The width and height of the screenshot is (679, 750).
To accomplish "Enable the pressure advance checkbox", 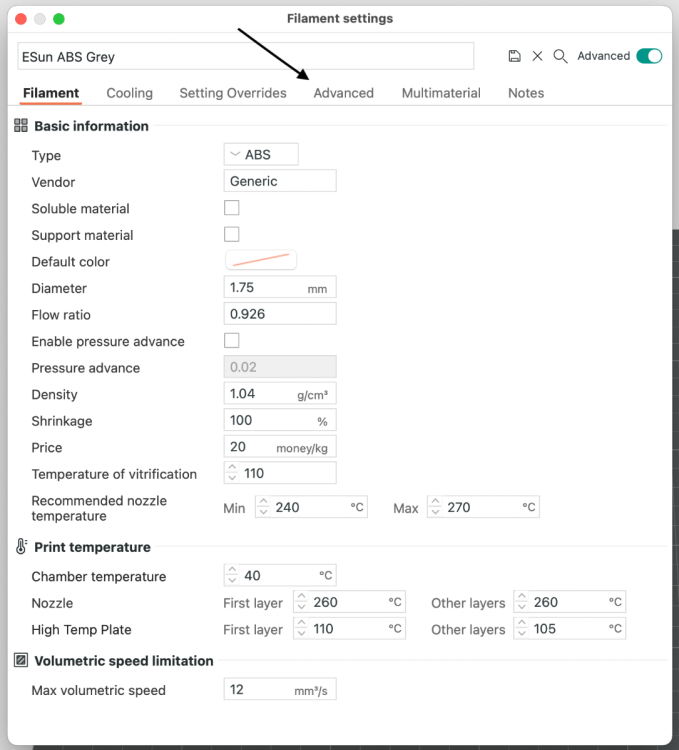I will (231, 341).
